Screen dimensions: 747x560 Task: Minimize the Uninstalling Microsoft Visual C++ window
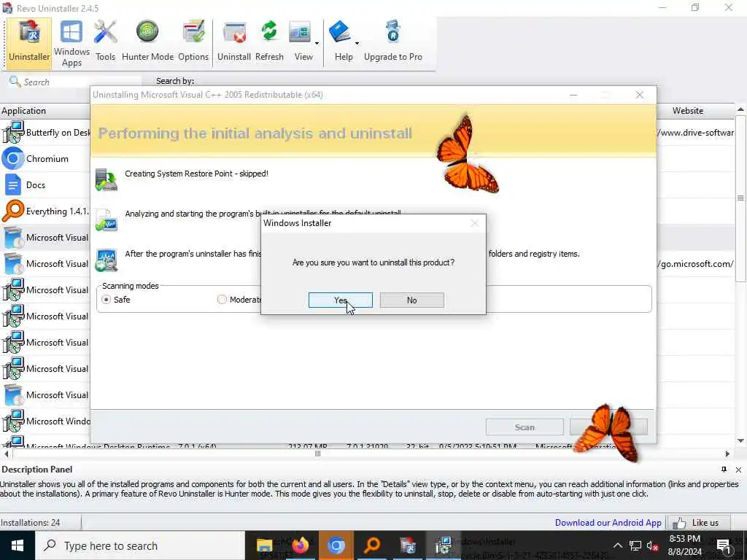(573, 95)
